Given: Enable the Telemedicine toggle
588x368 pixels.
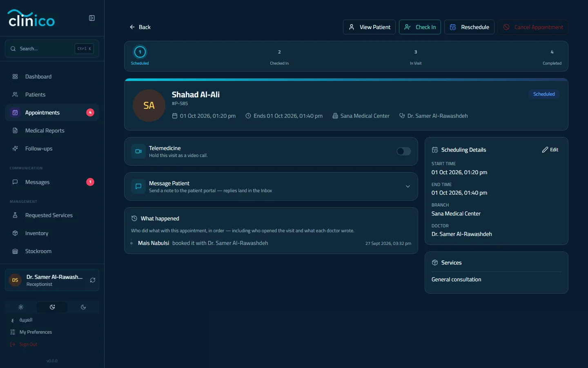Looking at the screenshot, I should 404,151.
